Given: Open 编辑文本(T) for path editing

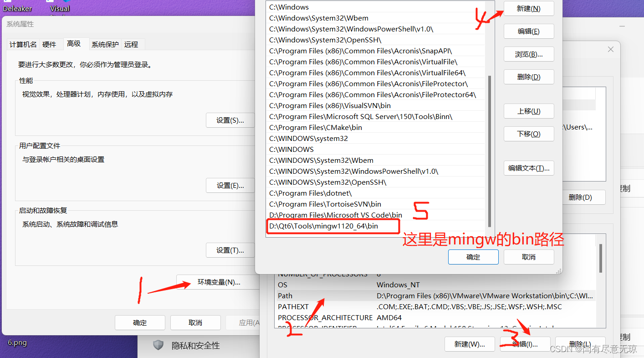Looking at the screenshot, I should (529, 168).
